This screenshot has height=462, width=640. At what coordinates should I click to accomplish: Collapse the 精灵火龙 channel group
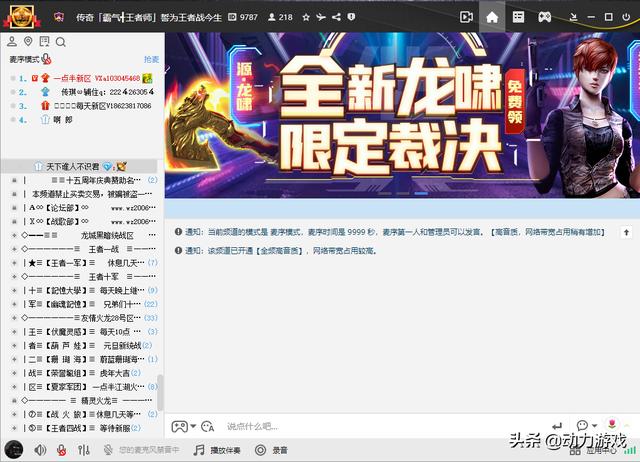[x=14, y=400]
